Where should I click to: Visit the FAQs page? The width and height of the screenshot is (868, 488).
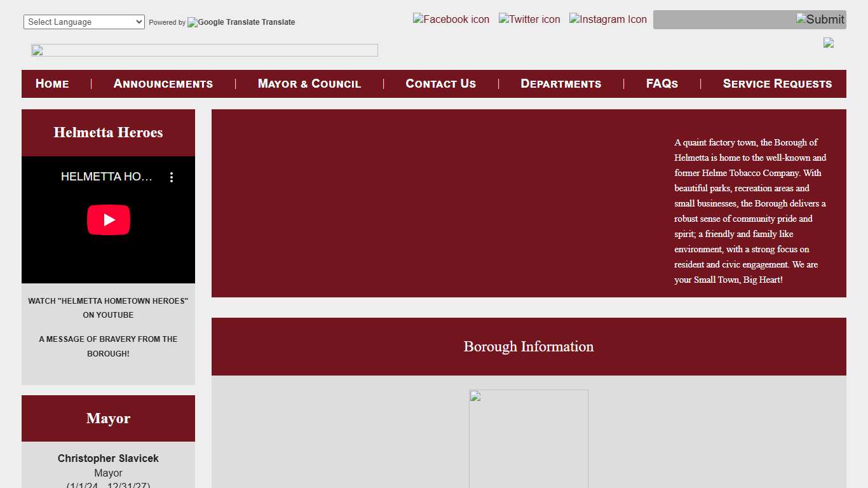coord(662,84)
